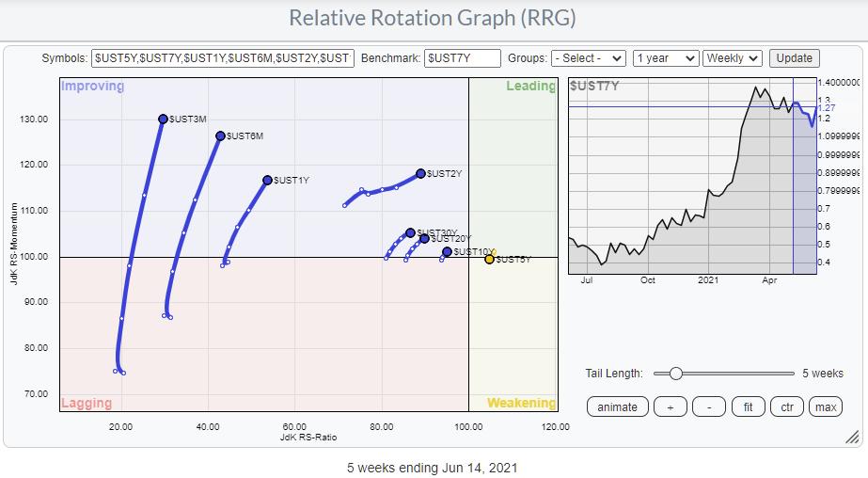Select the $UST30Y data point

(410, 232)
